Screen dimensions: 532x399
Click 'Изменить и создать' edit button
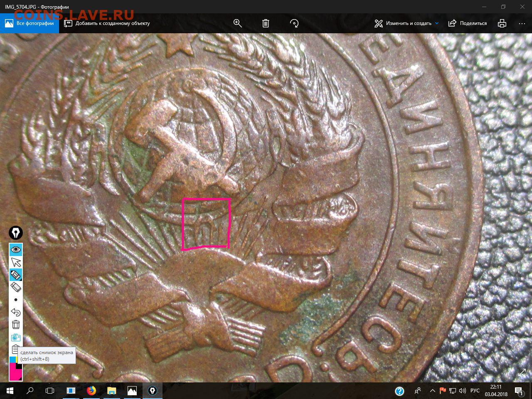pos(403,23)
